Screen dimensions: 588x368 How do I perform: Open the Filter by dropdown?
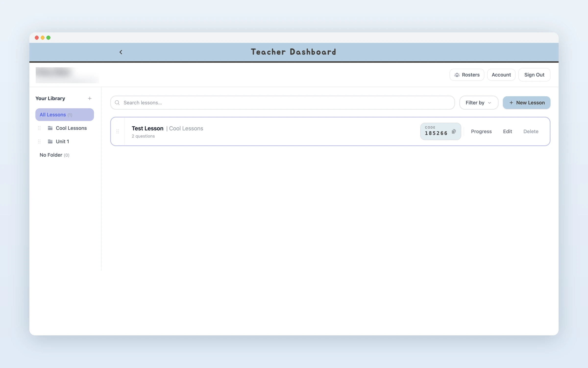479,103
